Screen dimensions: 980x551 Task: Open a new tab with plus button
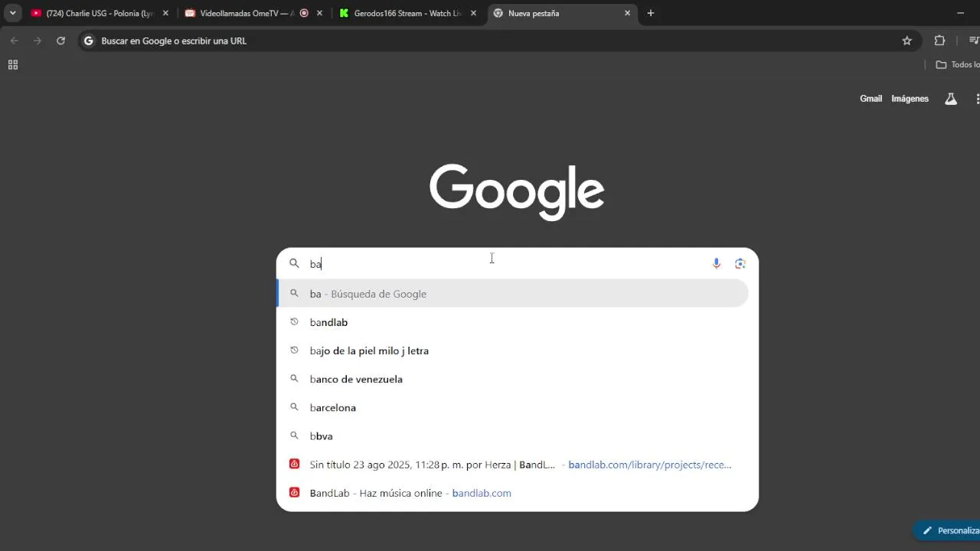tap(651, 13)
